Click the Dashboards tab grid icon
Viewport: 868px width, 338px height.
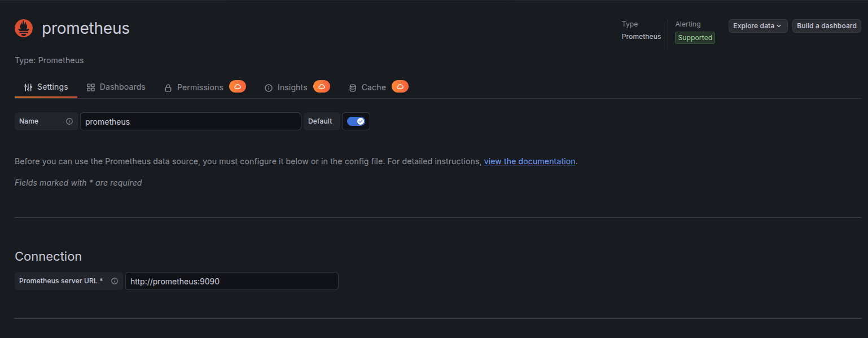point(90,87)
